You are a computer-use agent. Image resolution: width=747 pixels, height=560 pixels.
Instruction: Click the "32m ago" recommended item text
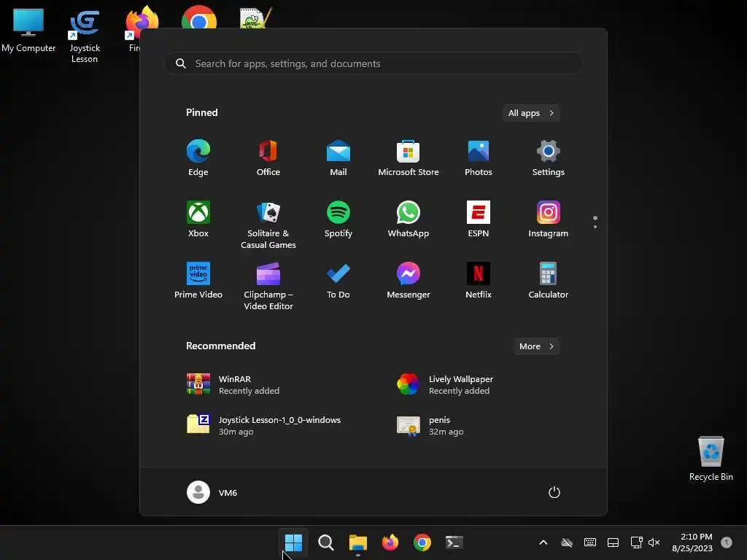446,432
